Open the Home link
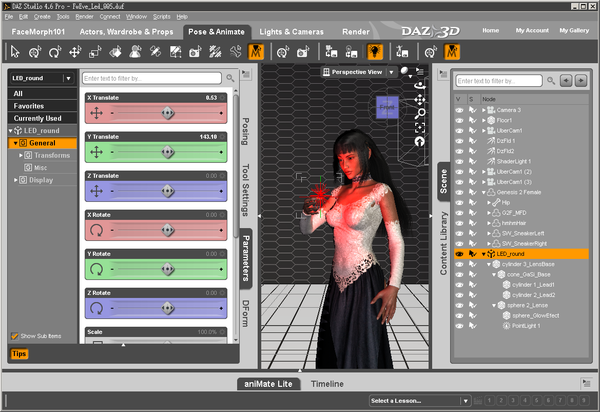The image size is (600, 412). [x=491, y=30]
